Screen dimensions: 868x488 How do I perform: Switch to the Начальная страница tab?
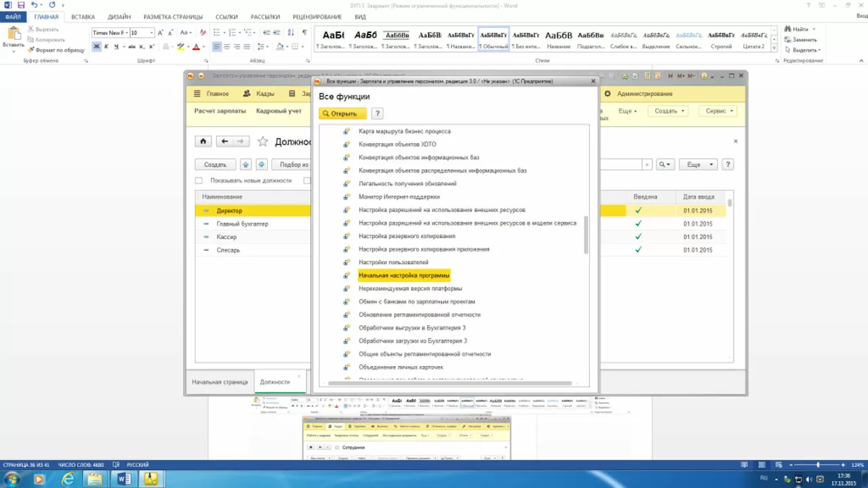pyautogui.click(x=219, y=382)
